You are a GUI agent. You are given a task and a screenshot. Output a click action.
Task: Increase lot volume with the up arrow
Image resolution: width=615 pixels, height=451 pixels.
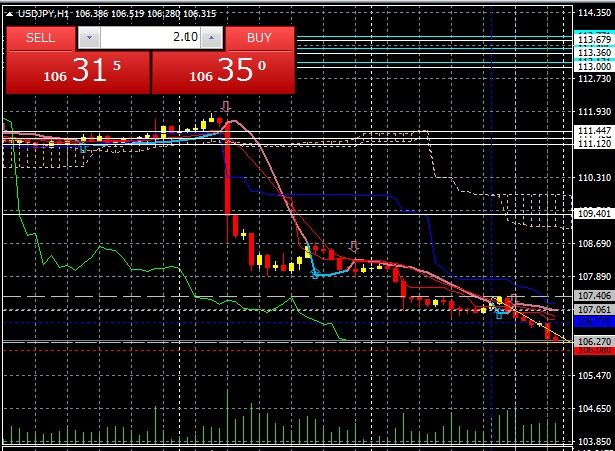coord(211,38)
